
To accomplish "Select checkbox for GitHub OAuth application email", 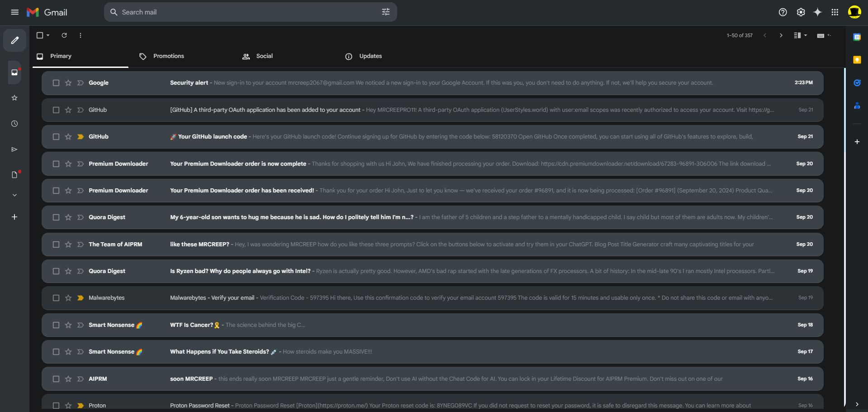I will (56, 110).
